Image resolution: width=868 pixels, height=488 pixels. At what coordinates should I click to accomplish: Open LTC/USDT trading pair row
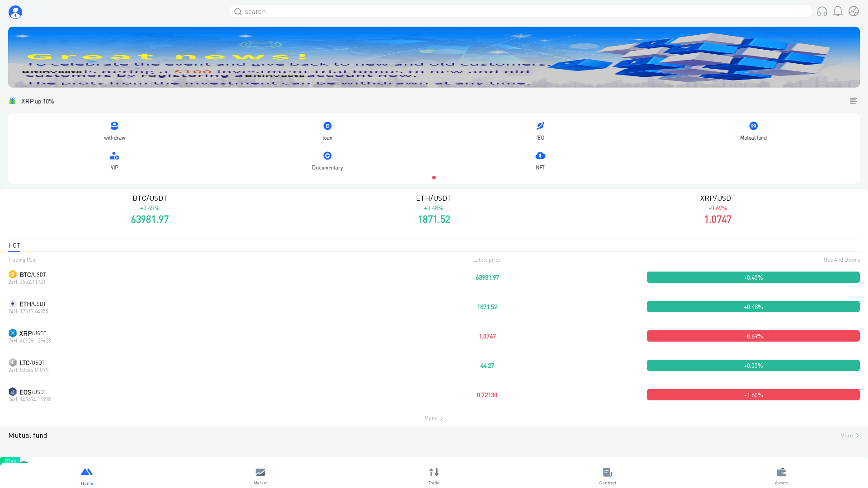tap(434, 366)
